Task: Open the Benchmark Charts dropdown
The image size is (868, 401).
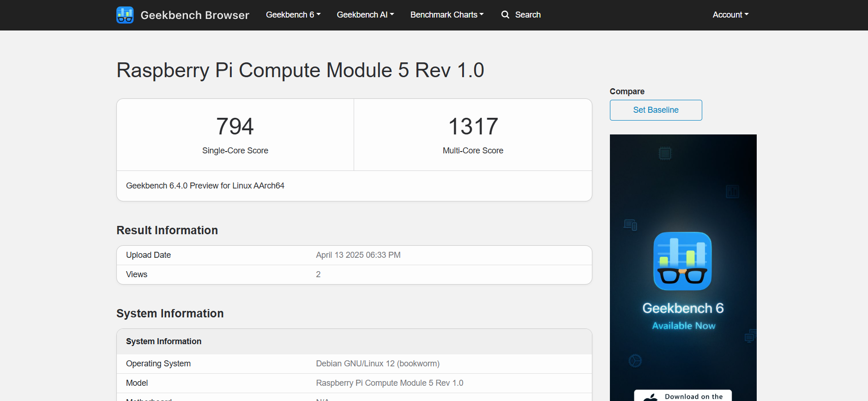Action: click(x=446, y=15)
